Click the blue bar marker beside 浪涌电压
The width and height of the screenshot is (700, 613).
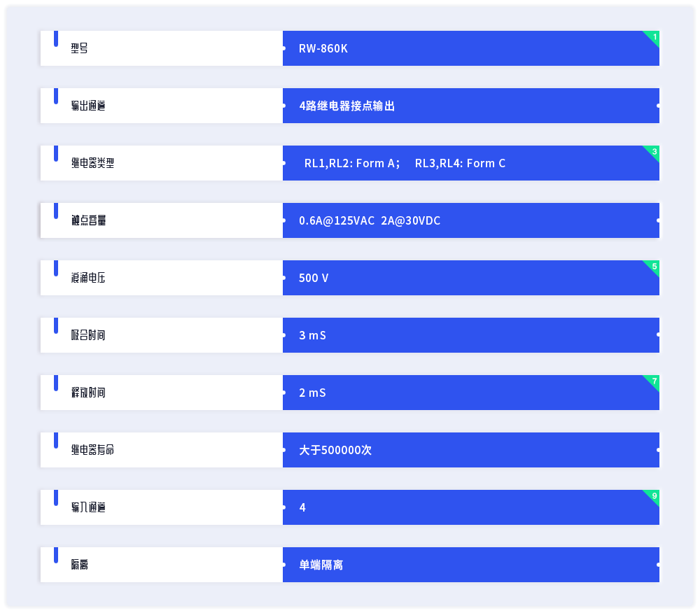click(x=56, y=268)
